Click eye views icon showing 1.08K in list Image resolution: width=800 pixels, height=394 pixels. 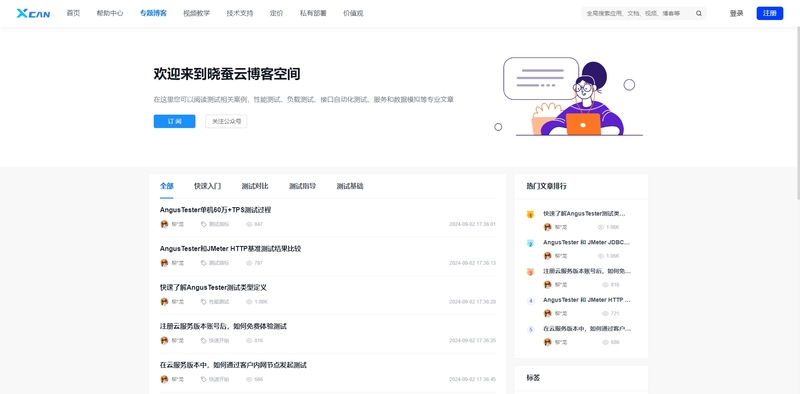(249, 302)
